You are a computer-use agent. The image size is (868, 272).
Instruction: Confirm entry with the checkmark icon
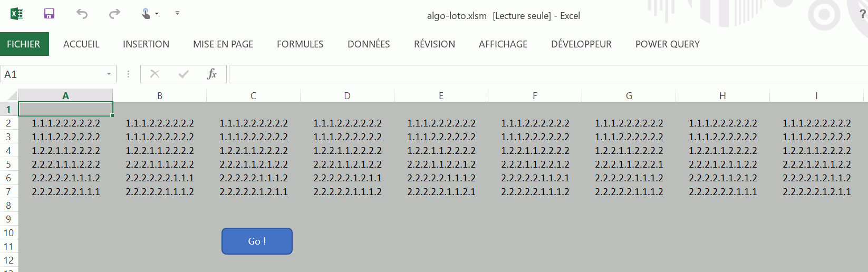point(184,74)
